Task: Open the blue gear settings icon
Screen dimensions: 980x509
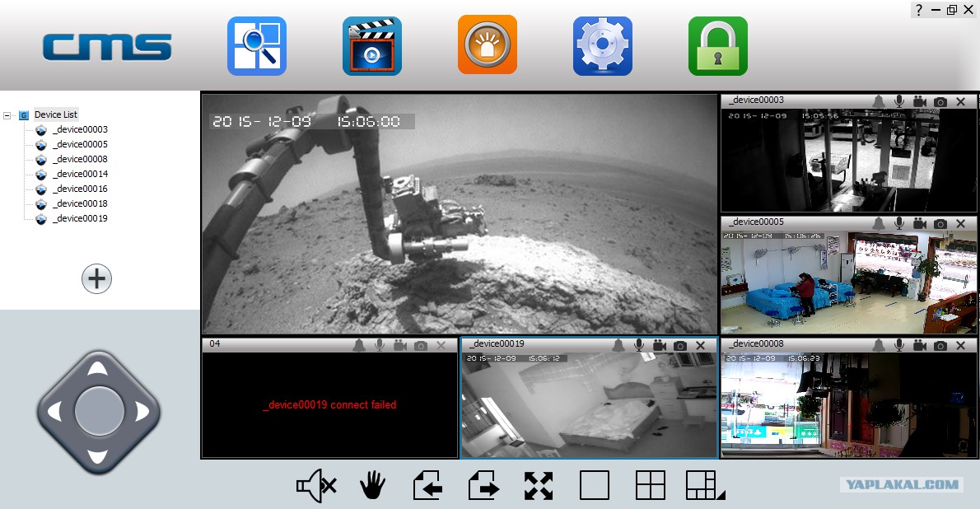Action: tap(602, 46)
